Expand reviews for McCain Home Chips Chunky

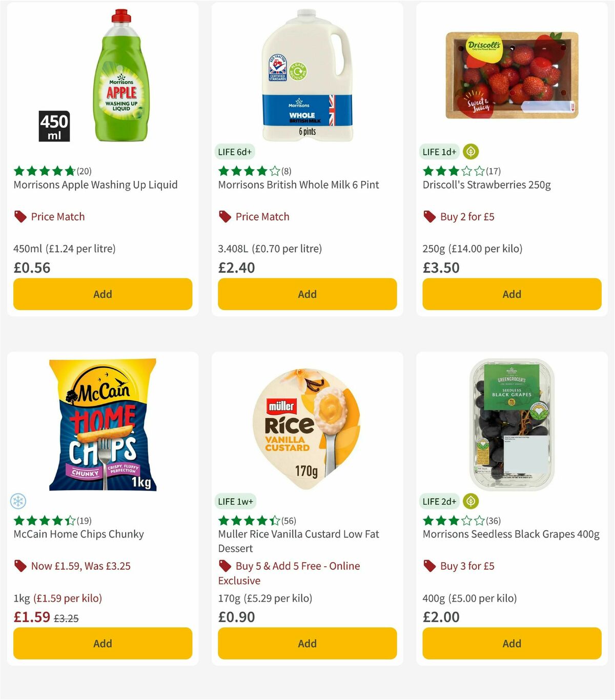tap(85, 521)
